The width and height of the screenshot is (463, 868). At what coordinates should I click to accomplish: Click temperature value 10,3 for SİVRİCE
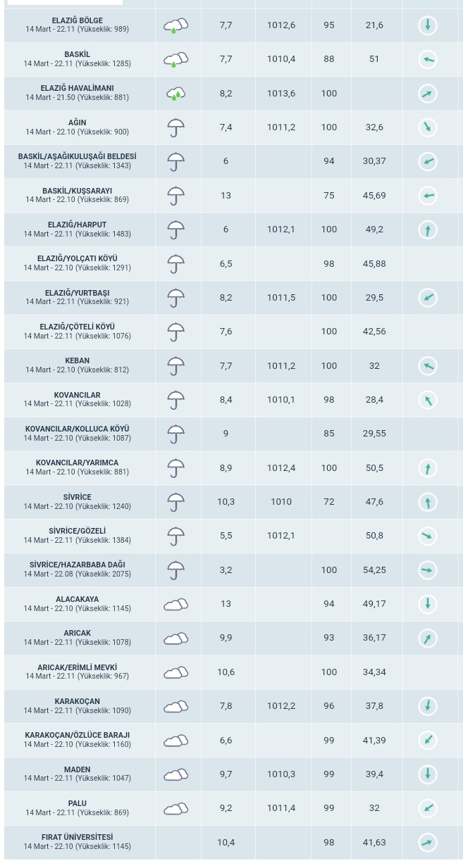tap(226, 502)
